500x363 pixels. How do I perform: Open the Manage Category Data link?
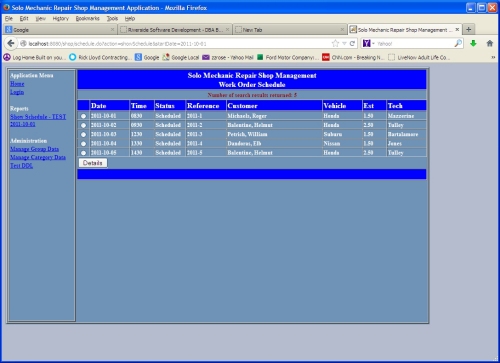pos(38,157)
